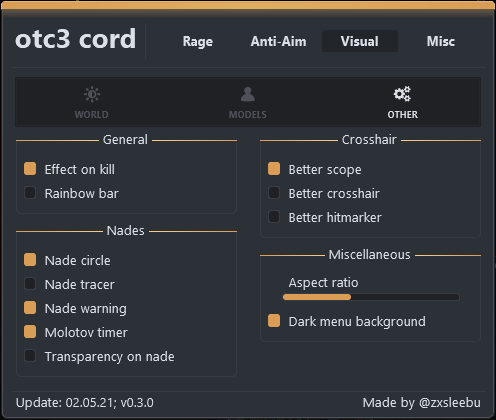
Task: Turn off Nade warning checkbox
Action: tap(30, 308)
